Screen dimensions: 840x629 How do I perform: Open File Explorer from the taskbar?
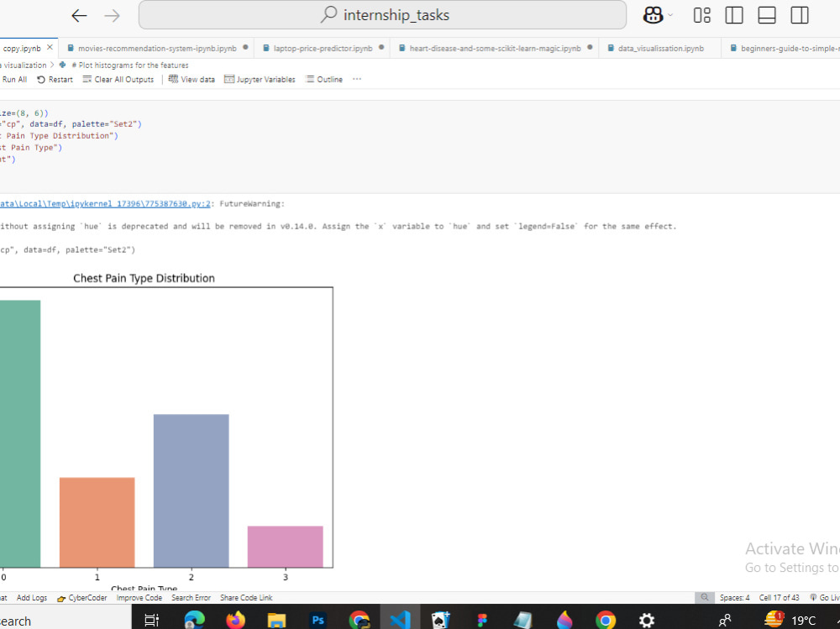pyautogui.click(x=276, y=620)
